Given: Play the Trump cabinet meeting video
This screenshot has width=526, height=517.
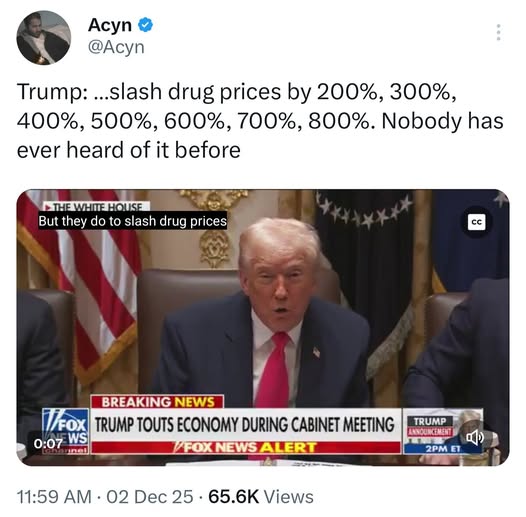Looking at the screenshot, I should [263, 327].
